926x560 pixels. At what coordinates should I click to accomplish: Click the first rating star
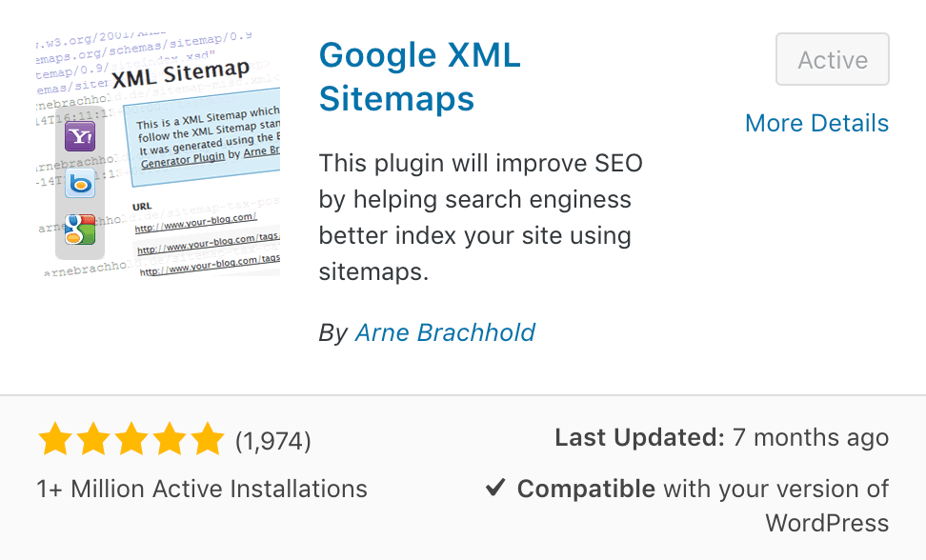point(55,438)
